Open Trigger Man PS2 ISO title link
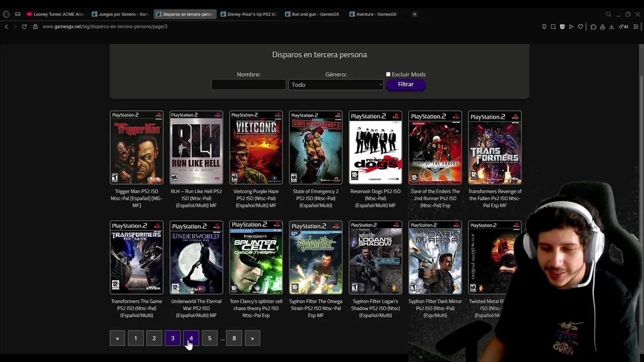 (136, 198)
